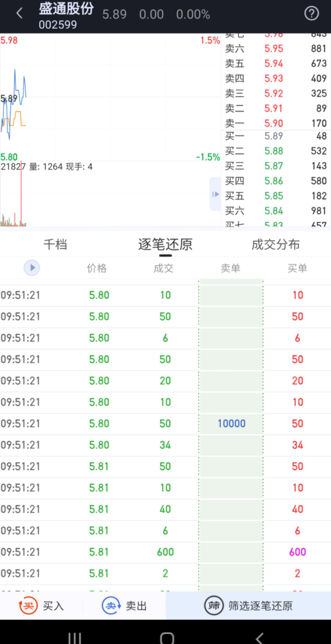
Task: Click the 10000 sell order entry
Action: coord(231,424)
